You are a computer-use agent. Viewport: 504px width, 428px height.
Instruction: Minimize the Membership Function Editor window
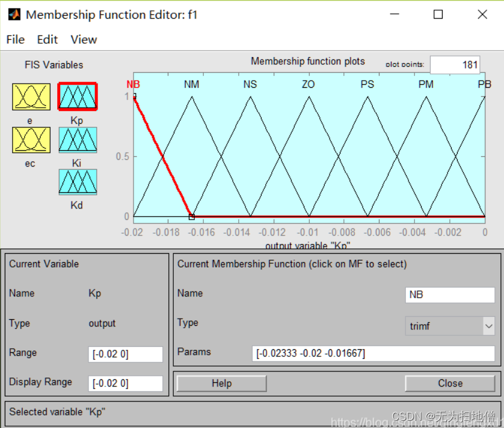pyautogui.click(x=395, y=14)
